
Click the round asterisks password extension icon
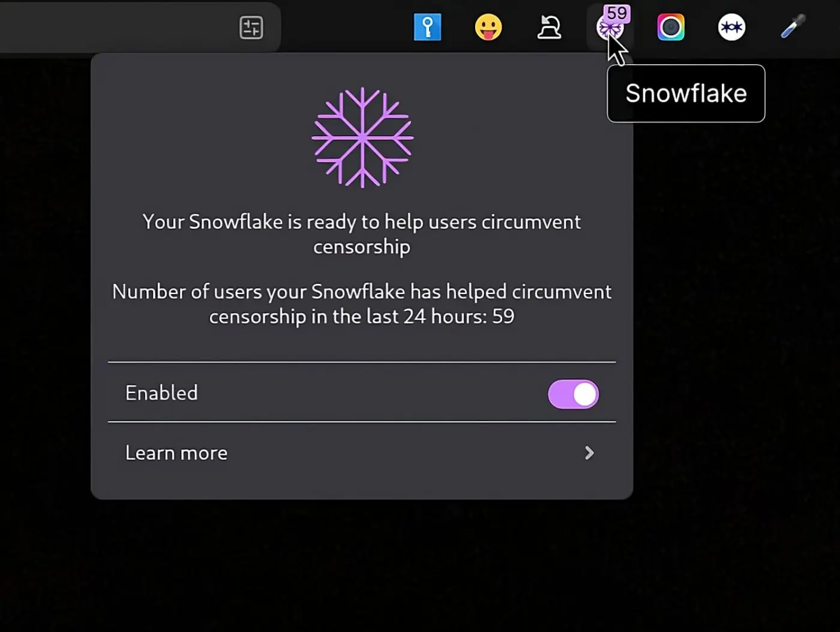[731, 27]
